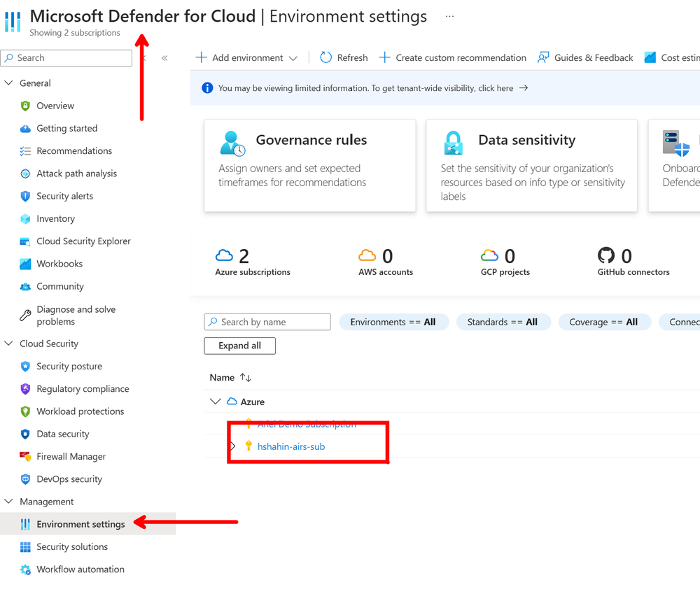
Task: Refresh the environment list
Action: [x=344, y=57]
